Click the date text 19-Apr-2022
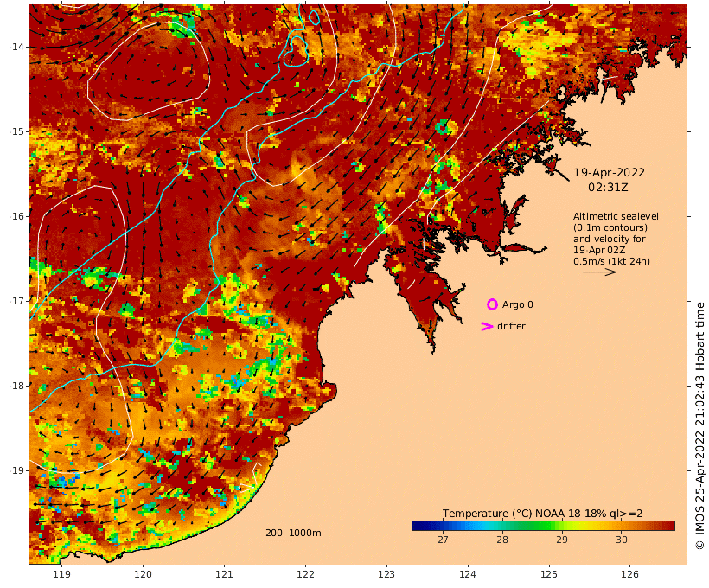The height and width of the screenshot is (588, 709). tap(609, 173)
